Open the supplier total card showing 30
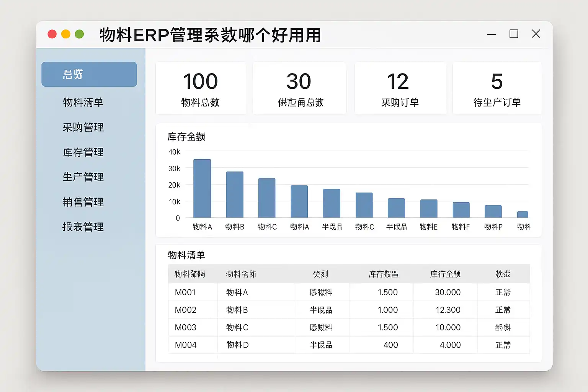This screenshot has width=588, height=392. point(299,88)
